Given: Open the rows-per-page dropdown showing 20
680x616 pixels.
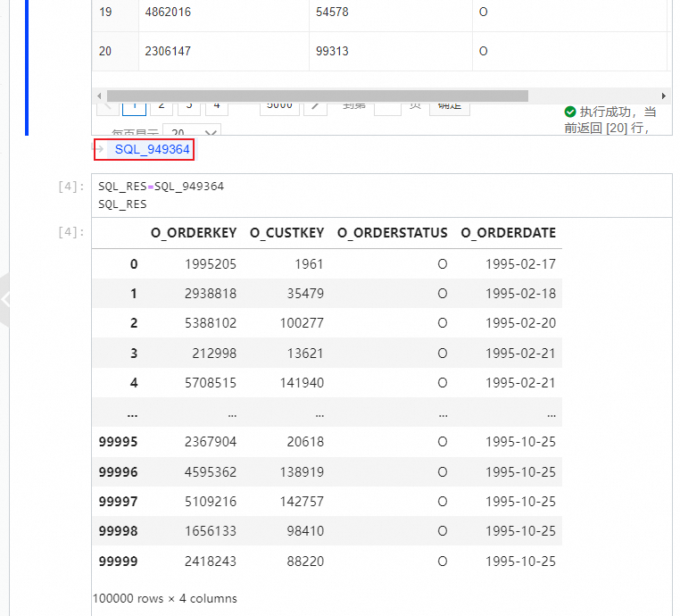Looking at the screenshot, I should (192, 129).
